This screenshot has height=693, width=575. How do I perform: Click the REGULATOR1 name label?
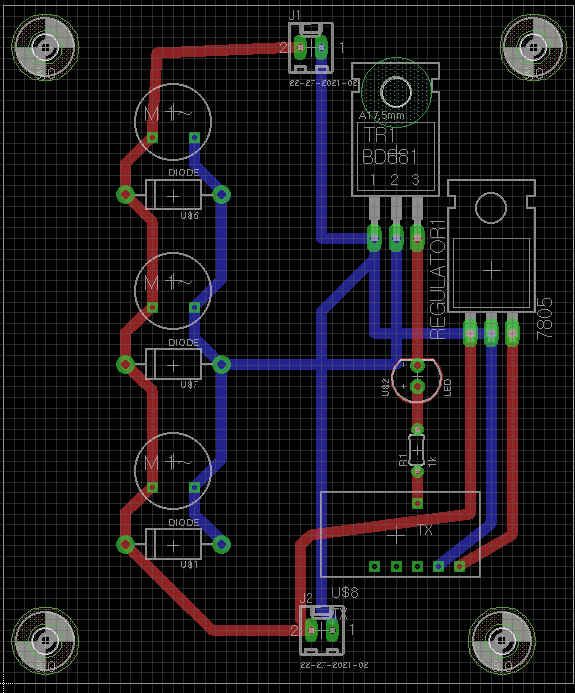click(438, 278)
